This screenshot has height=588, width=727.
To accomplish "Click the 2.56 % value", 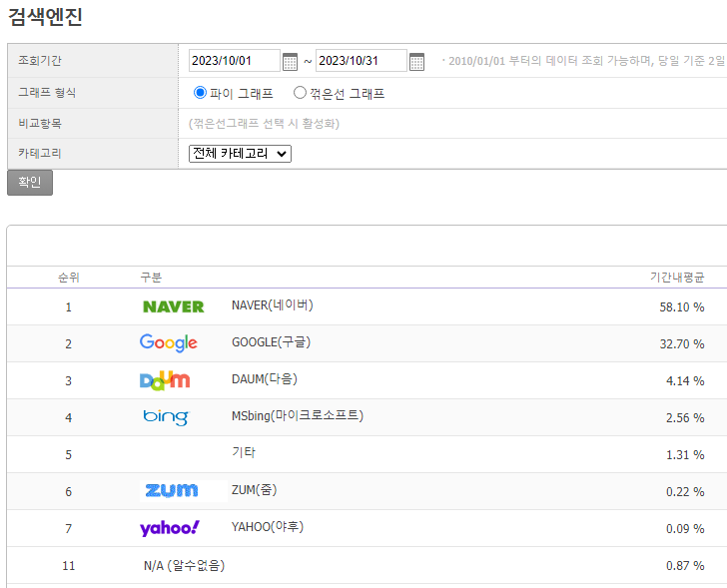I will 685,418.
